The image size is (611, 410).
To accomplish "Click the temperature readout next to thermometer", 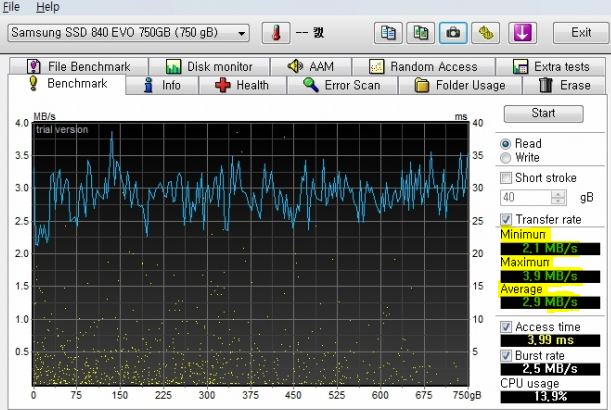I will [x=310, y=33].
